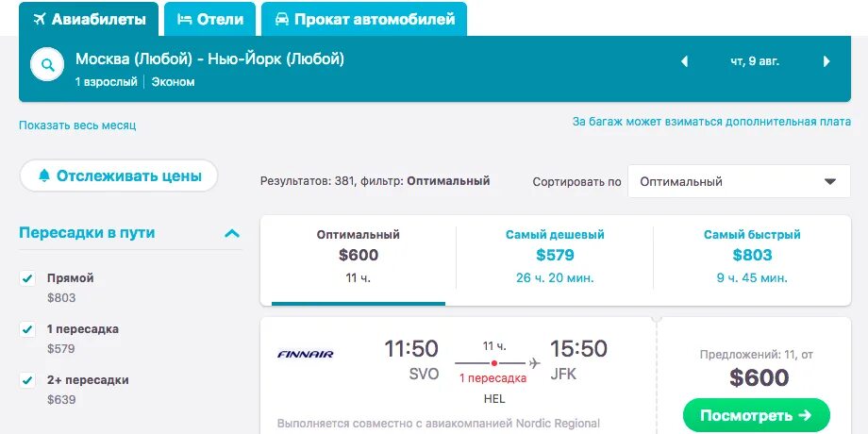Click the magnifying glass search icon

point(47,65)
